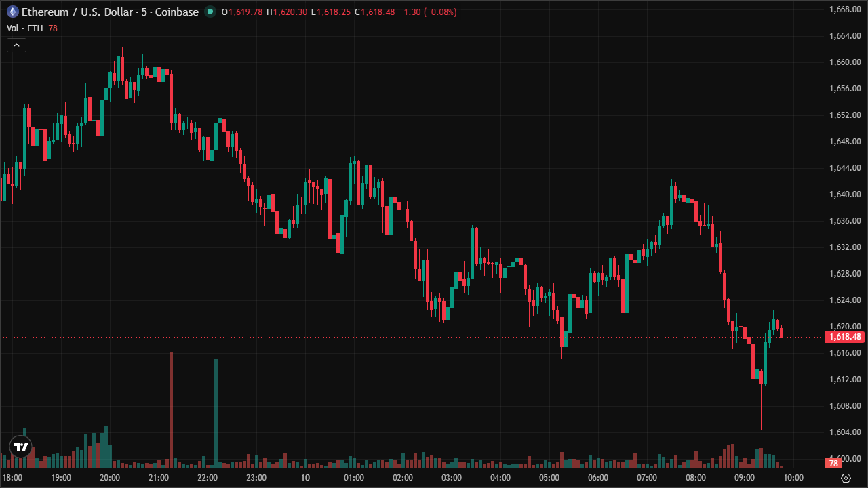
Task: Click the green market status dot
Action: 210,12
